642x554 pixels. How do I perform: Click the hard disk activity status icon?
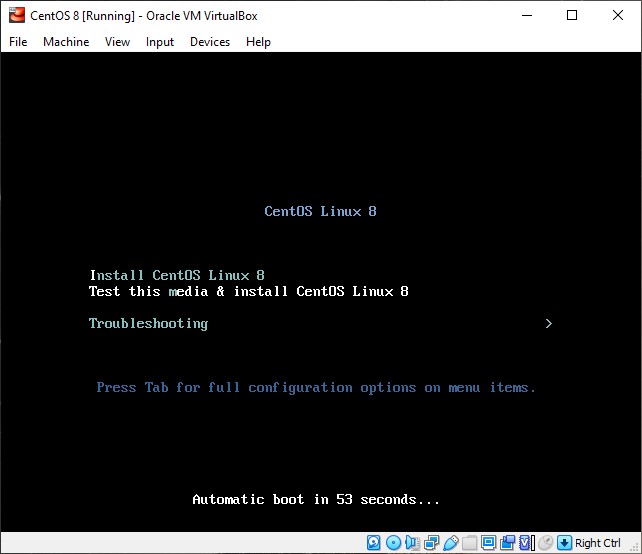373,543
